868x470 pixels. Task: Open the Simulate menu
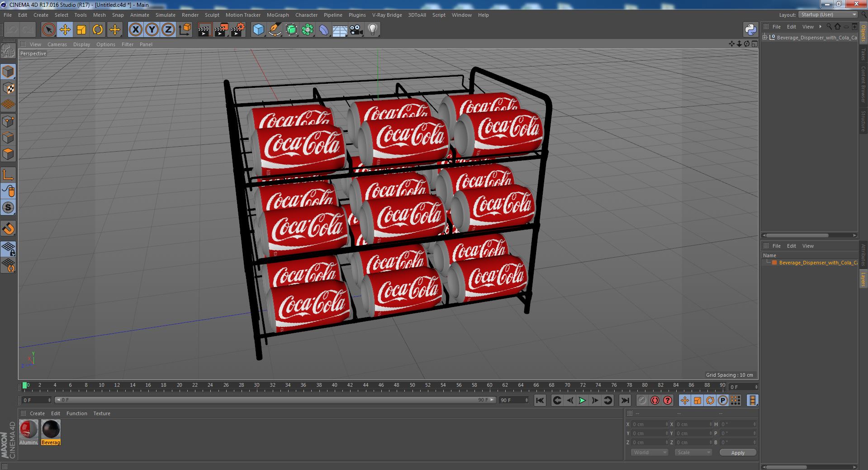pos(166,15)
